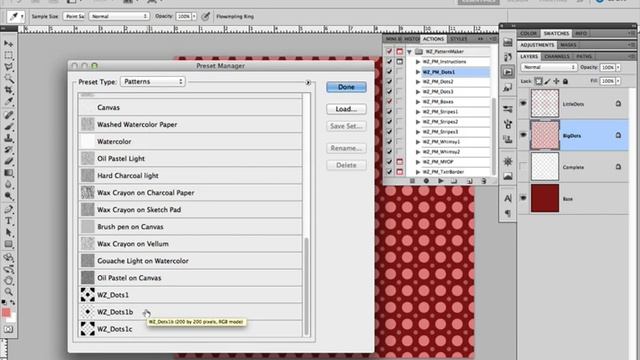Select the Eraser tool
The image size is (640, 360).
click(x=8, y=161)
